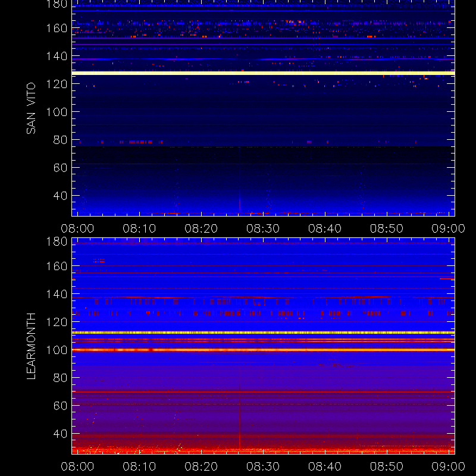Pick the 140 frequency label on Learmonth plot

(57, 294)
